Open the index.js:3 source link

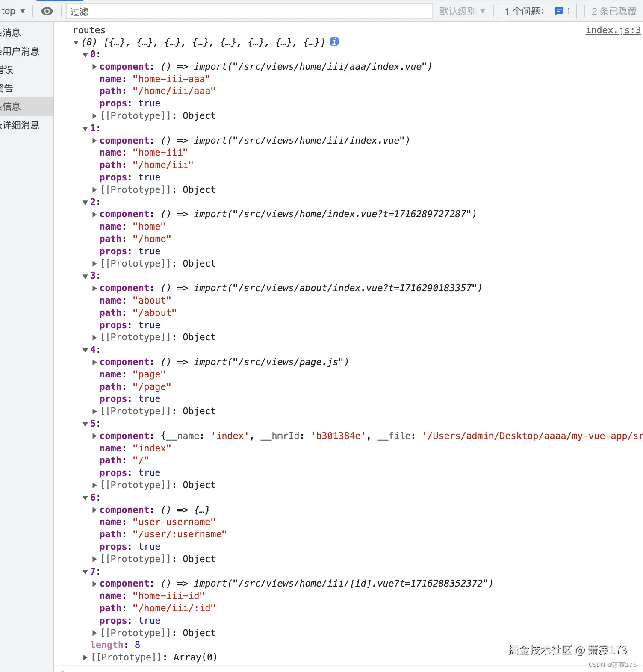click(x=613, y=30)
